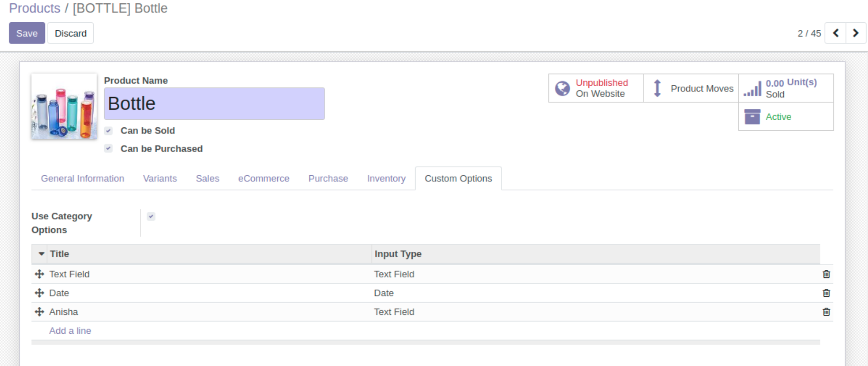The image size is (868, 366).
Task: Click the Units Sold bar chart icon
Action: (752, 89)
